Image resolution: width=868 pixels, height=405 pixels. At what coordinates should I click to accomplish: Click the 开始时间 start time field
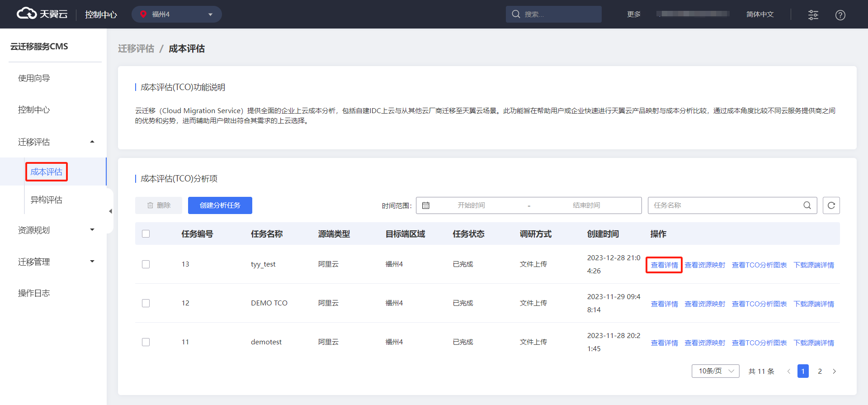471,205
